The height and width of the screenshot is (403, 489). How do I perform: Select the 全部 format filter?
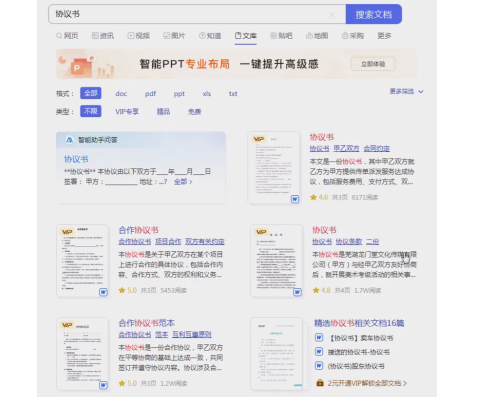91,93
